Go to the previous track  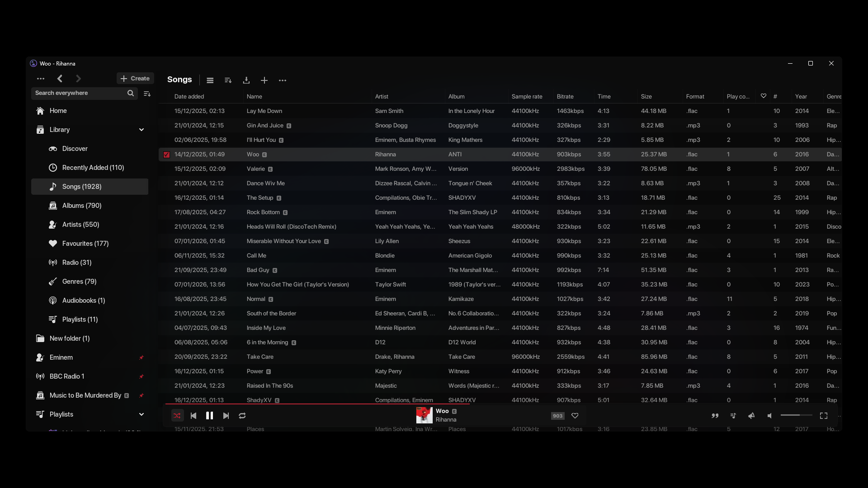pos(193,416)
